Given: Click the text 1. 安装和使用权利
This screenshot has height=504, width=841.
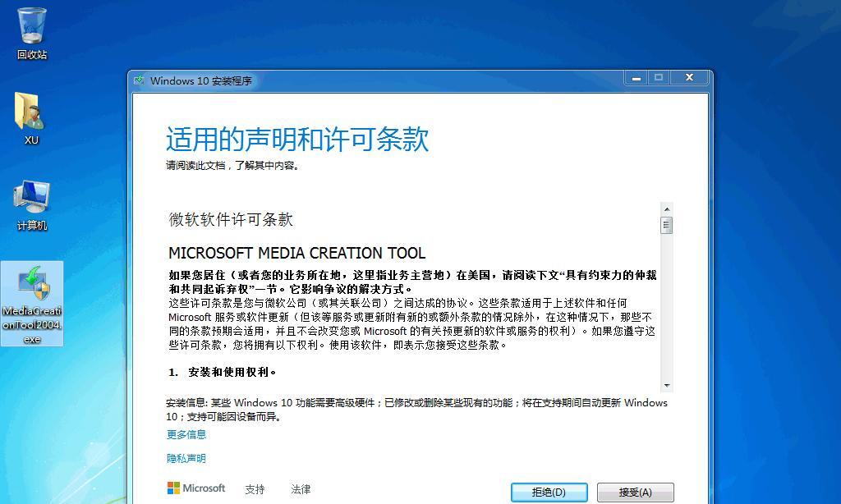Looking at the screenshot, I should (x=222, y=372).
